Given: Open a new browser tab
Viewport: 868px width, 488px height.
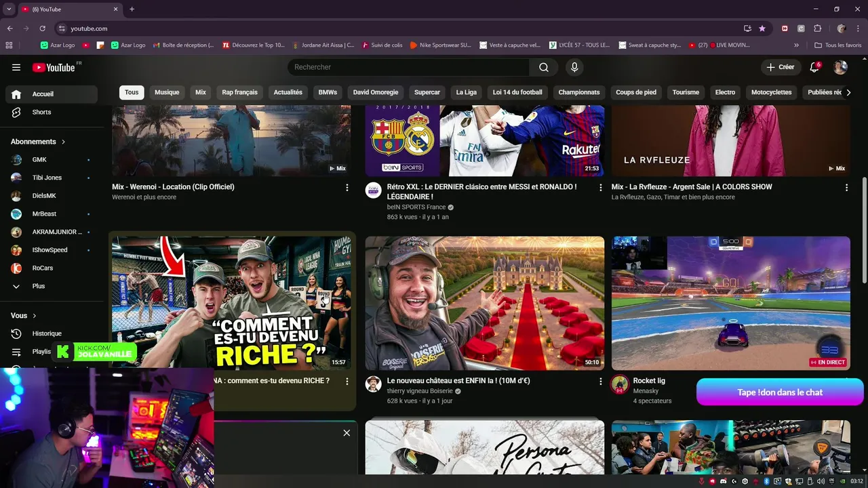Looking at the screenshot, I should [x=132, y=9].
